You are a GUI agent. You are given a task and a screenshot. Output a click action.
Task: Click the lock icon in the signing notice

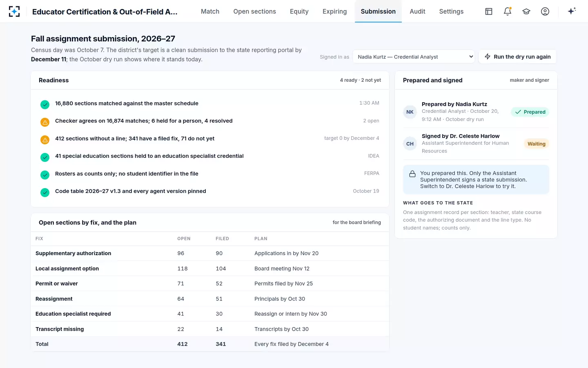click(x=412, y=174)
